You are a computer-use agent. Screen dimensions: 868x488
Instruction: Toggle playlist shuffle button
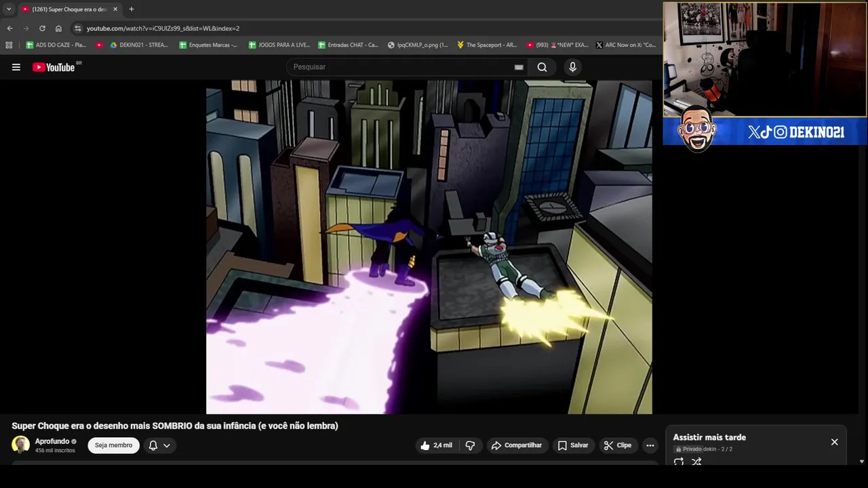click(696, 462)
